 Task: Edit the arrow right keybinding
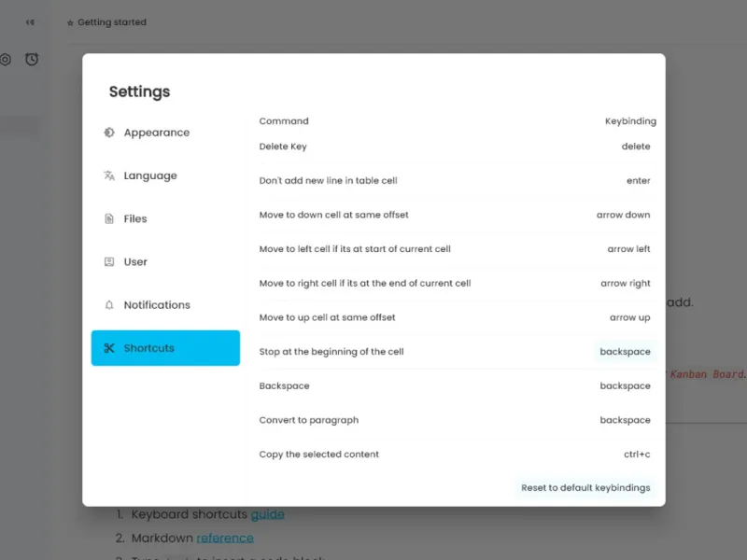click(625, 284)
